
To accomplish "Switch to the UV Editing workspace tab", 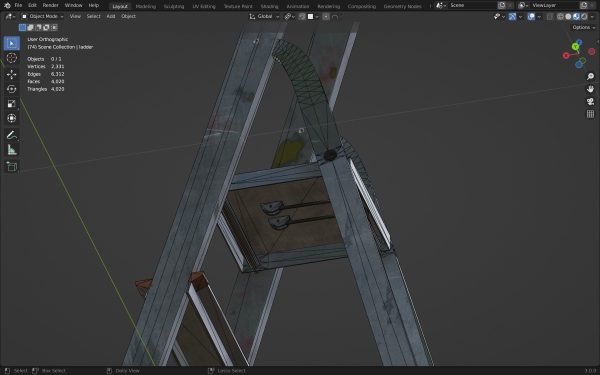I will tap(204, 6).
